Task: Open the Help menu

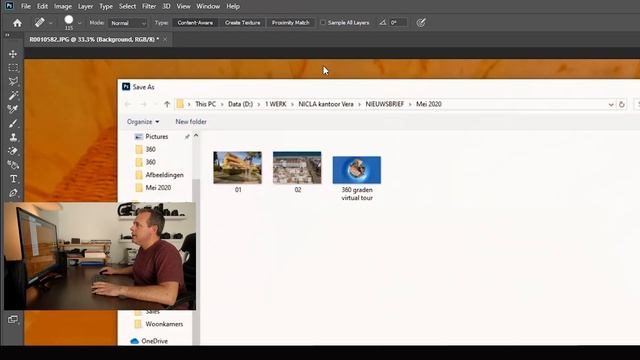Action: click(x=233, y=6)
